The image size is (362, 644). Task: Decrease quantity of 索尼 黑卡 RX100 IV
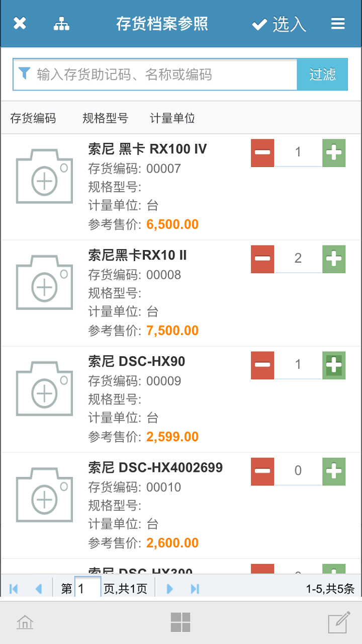[x=262, y=152]
